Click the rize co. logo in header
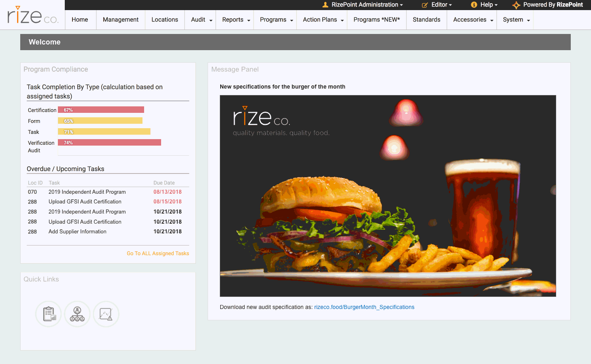The width and height of the screenshot is (591, 364). point(33,15)
